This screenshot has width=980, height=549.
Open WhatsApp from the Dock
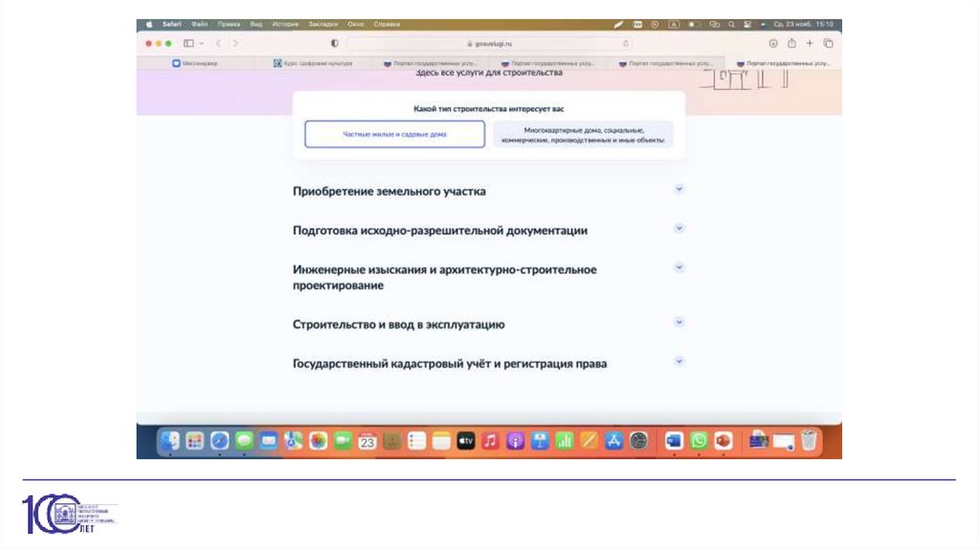pos(698,441)
